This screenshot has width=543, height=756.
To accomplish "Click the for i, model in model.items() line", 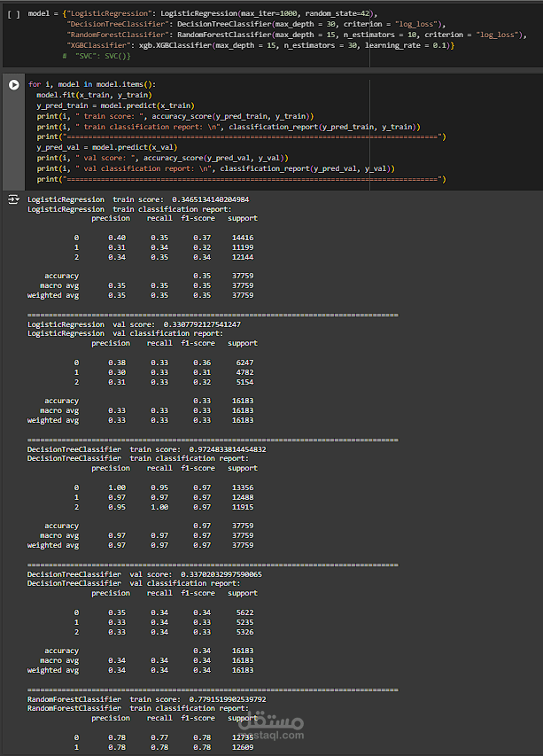I will [x=92, y=84].
